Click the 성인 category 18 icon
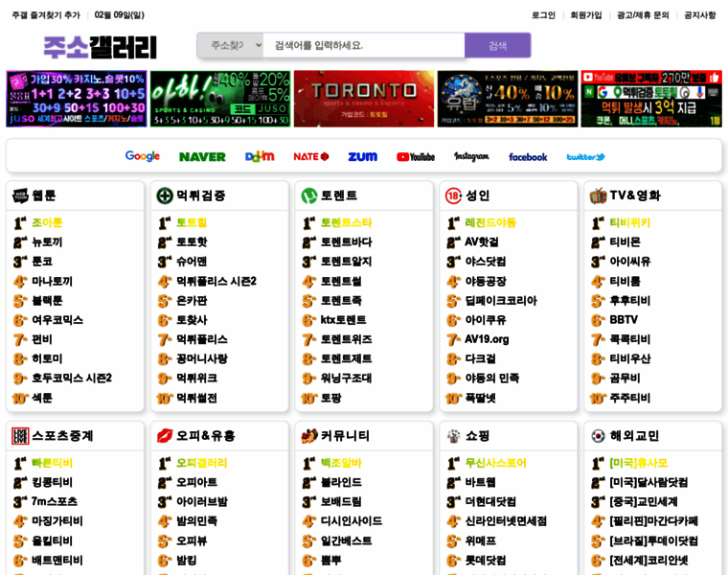This screenshot has height=575, width=728. [453, 195]
